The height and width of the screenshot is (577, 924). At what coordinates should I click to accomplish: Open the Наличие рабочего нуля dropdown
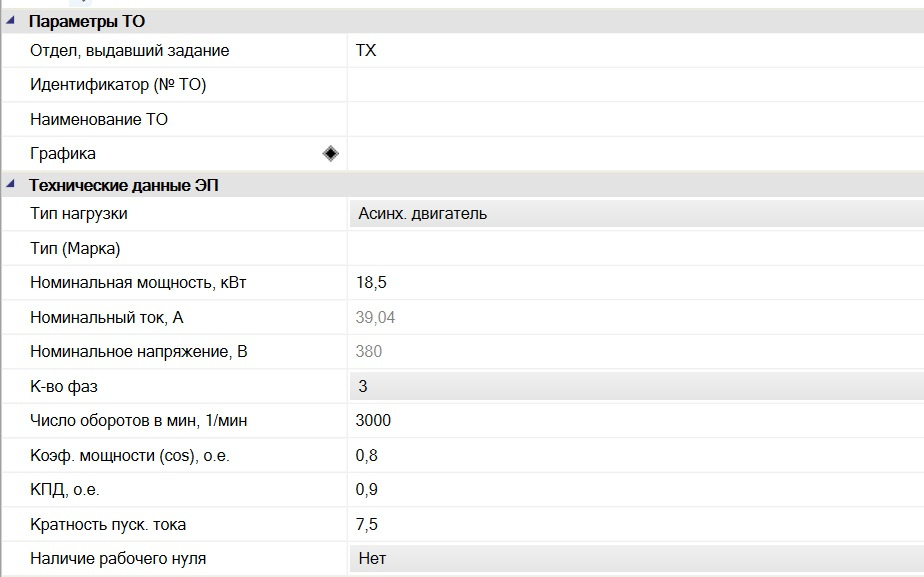[x=636, y=558]
